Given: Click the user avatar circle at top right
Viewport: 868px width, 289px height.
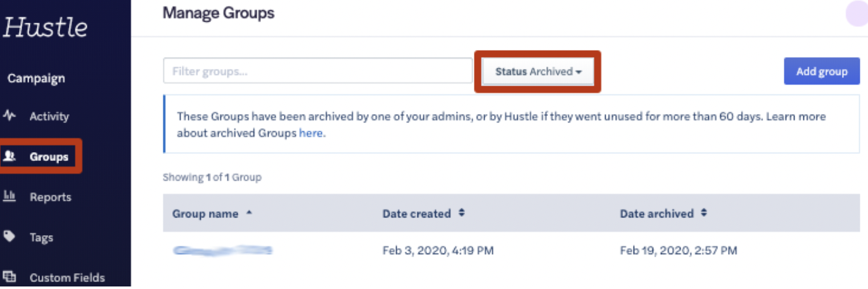Looking at the screenshot, I should (857, 13).
